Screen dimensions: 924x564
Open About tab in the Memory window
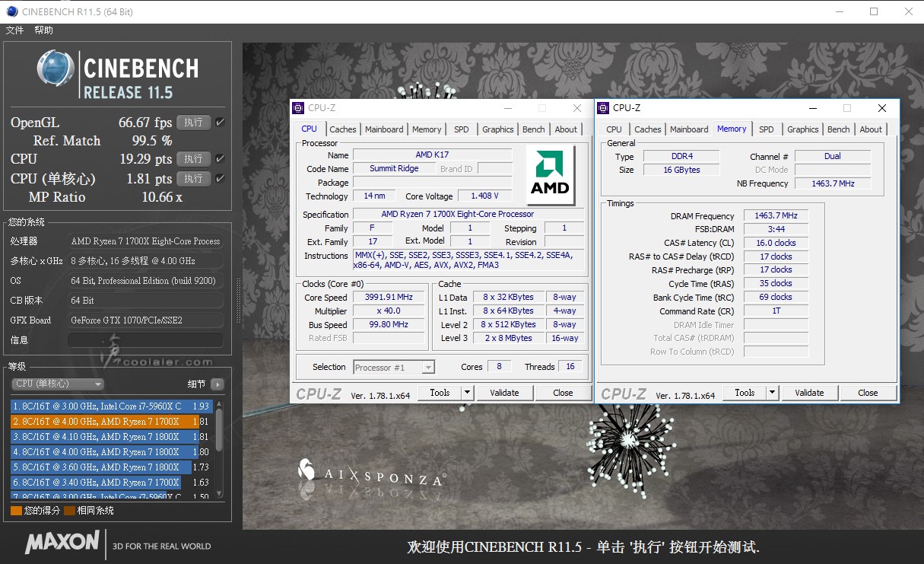(x=871, y=129)
